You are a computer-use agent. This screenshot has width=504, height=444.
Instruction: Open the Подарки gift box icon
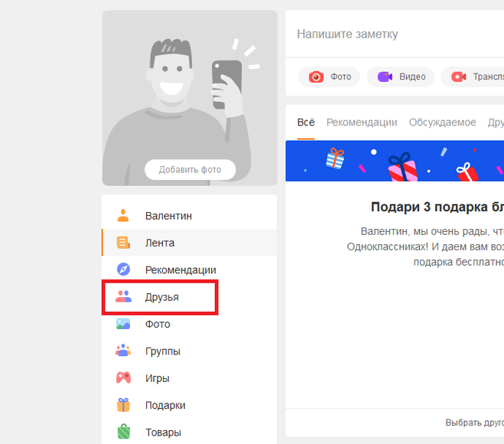[123, 405]
